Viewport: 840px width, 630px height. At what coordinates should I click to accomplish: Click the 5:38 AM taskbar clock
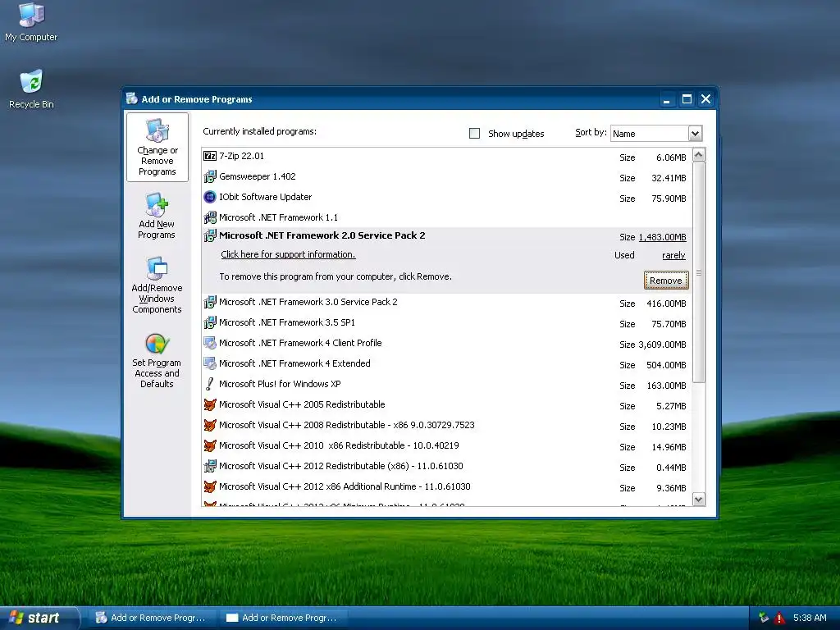click(x=810, y=618)
